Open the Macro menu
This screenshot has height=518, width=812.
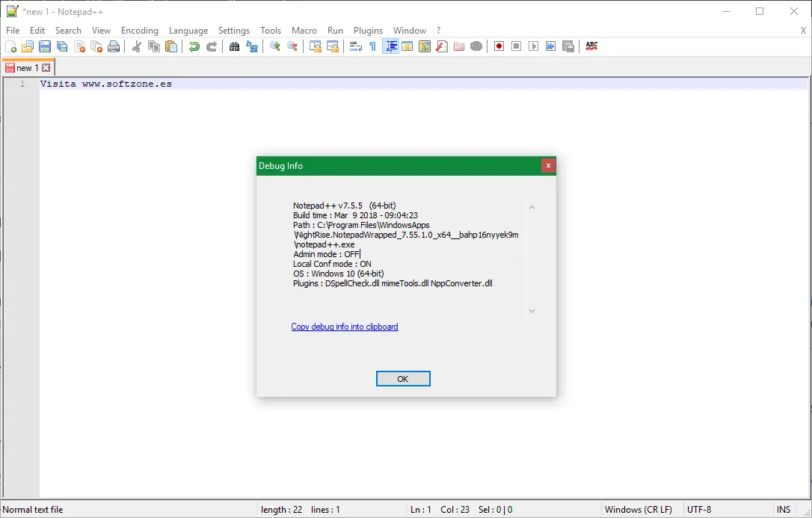(x=304, y=31)
